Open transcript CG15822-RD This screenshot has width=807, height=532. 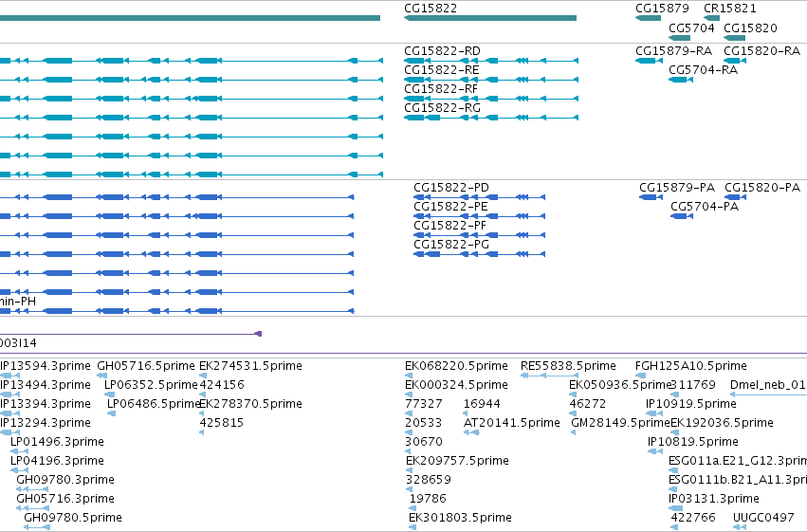click(x=442, y=51)
